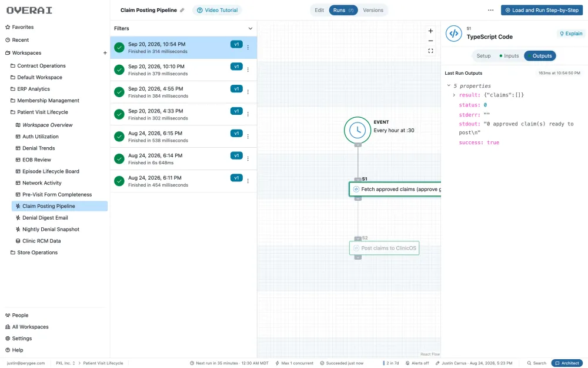This screenshot has width=588, height=368.
Task: Open the Setup tab in step panel
Action: pos(483,56)
